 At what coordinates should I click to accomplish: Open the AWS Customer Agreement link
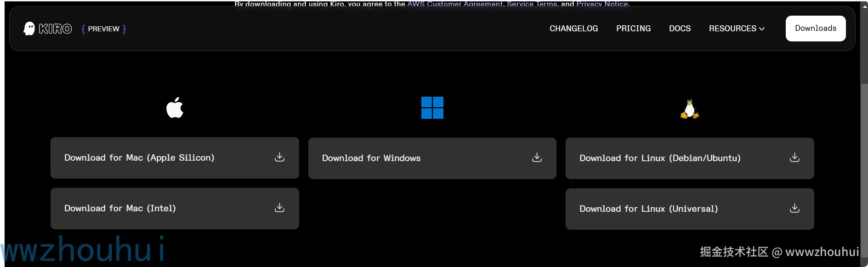pos(455,4)
